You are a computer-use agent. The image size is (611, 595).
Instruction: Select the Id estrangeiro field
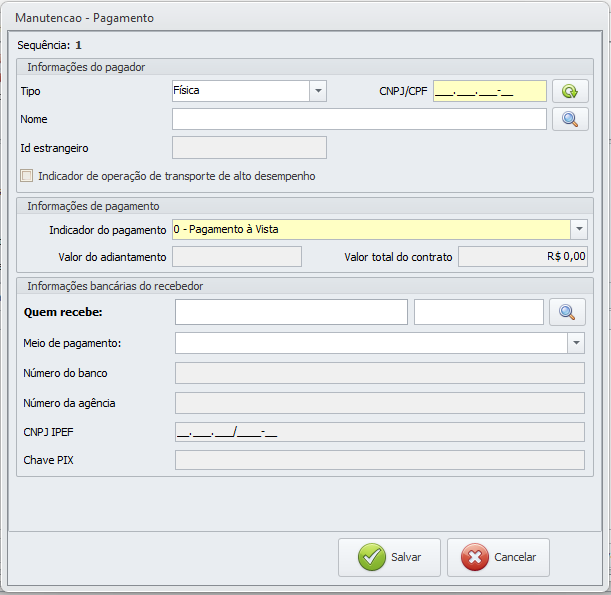(249, 148)
